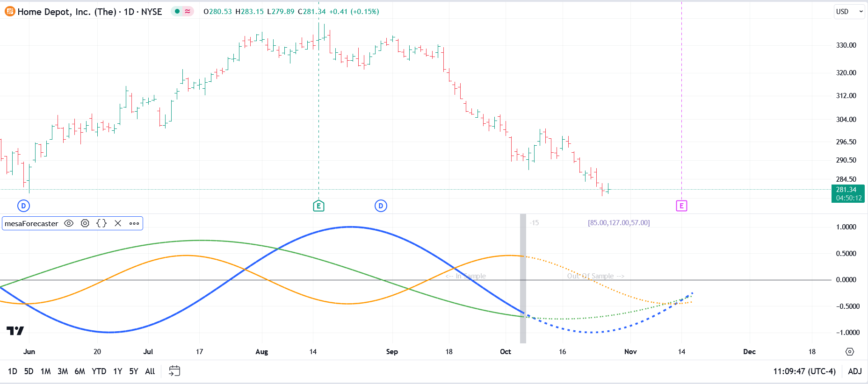
Task: Remove the mesaForecaster indicator
Action: pyautogui.click(x=118, y=223)
